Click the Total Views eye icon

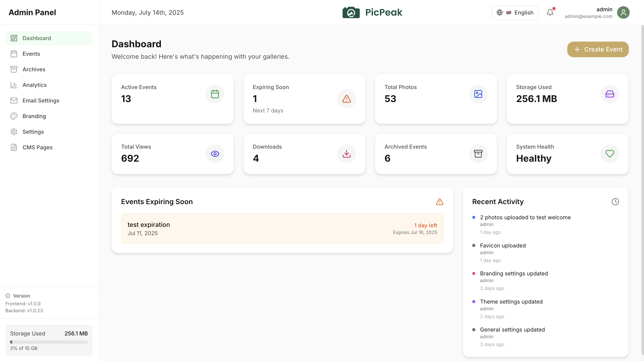215,154
